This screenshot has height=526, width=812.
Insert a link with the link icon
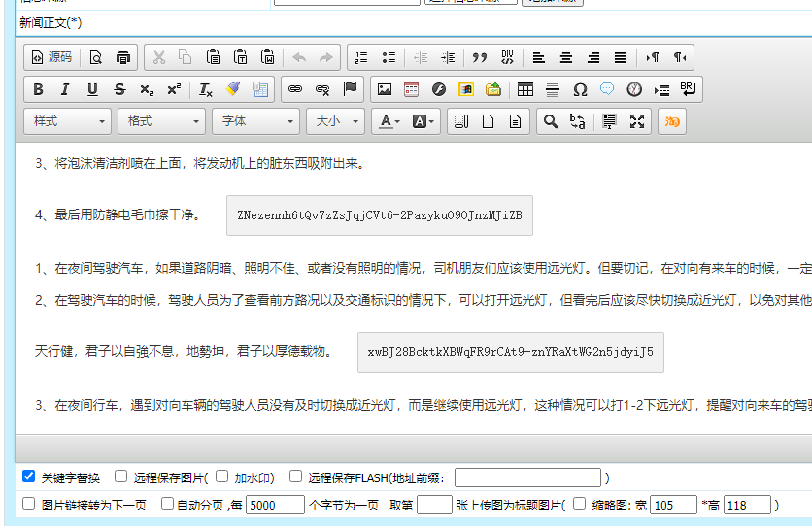click(295, 89)
